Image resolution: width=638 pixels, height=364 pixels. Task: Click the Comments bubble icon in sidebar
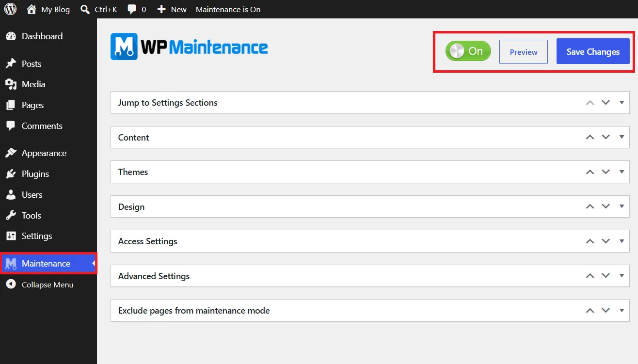[x=11, y=126]
